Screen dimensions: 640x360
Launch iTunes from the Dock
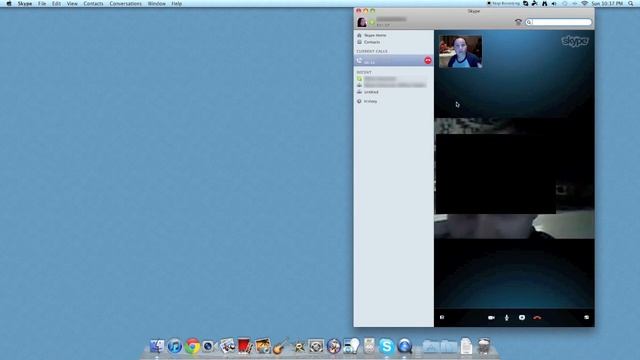click(175, 347)
